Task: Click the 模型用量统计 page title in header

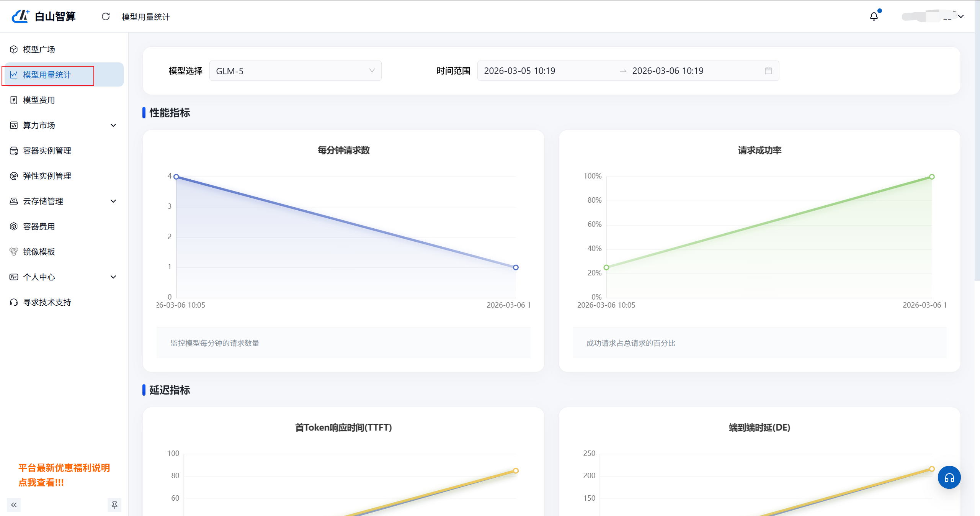Action: pos(145,17)
